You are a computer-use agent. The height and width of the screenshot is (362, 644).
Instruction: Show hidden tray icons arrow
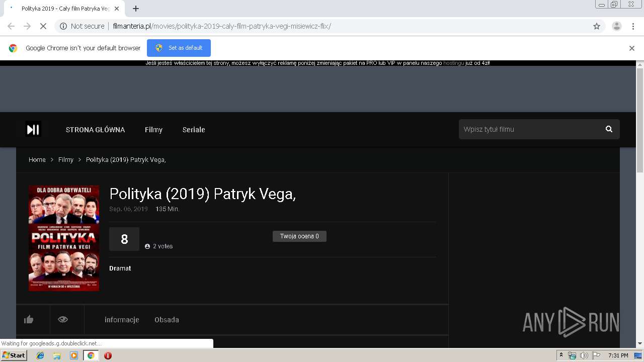[x=561, y=355]
